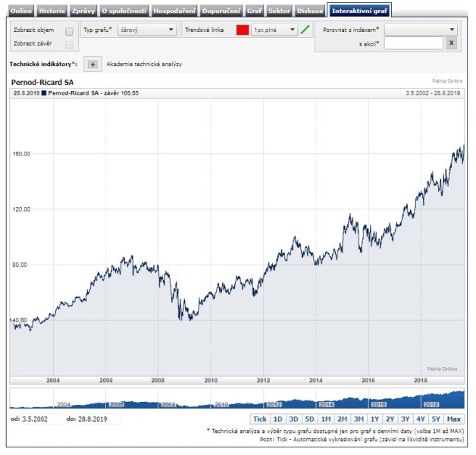Pick the red trend line color swatch
476x455 pixels.
tap(243, 30)
